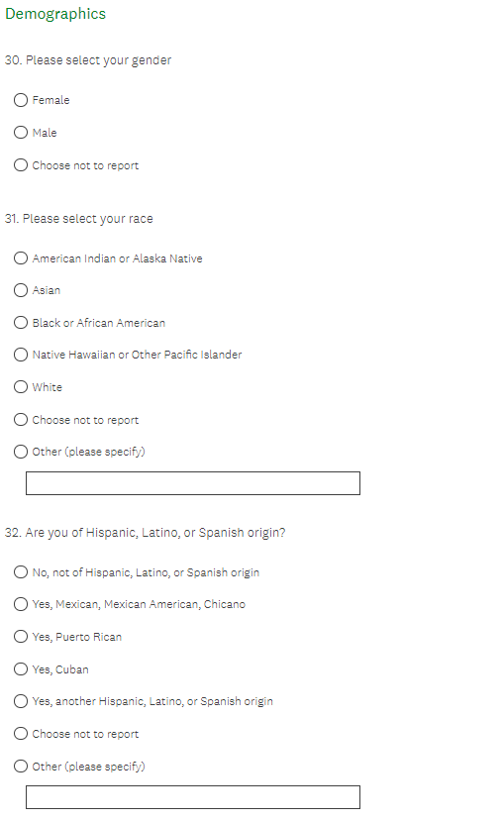Select No, not of Hispanic origin
The image size is (504, 821).
coord(21,572)
